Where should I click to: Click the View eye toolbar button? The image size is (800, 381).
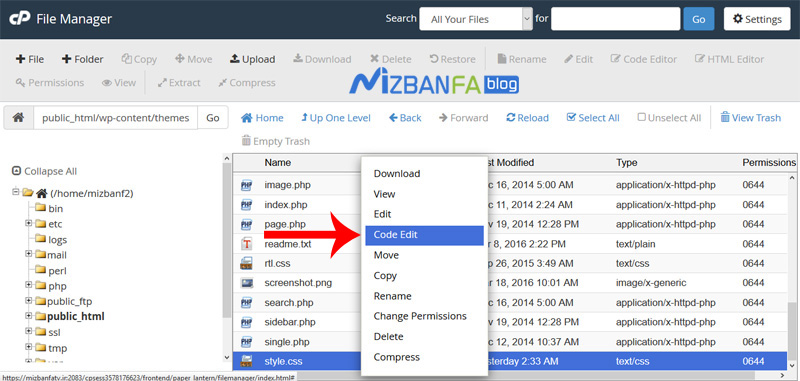(119, 83)
